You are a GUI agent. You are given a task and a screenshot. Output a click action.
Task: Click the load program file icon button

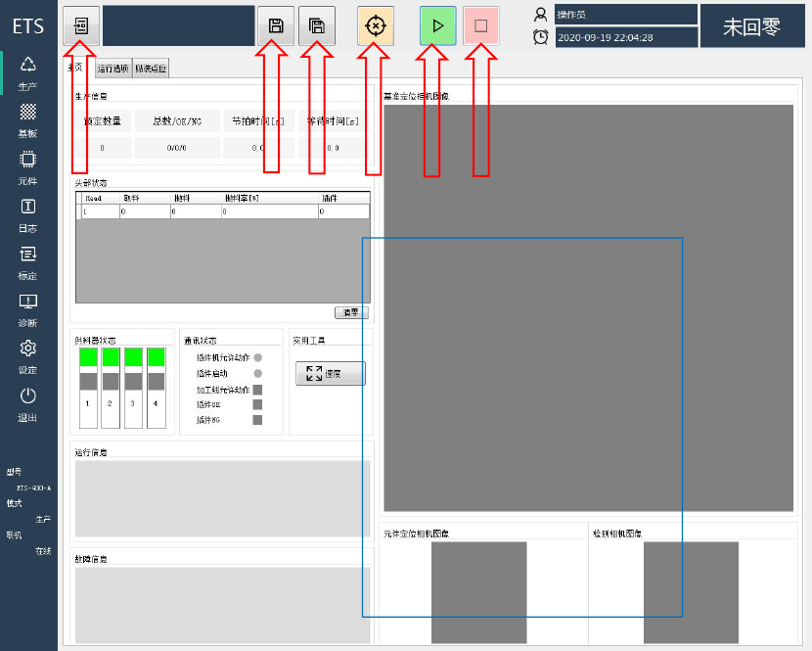pyautogui.click(x=81, y=25)
